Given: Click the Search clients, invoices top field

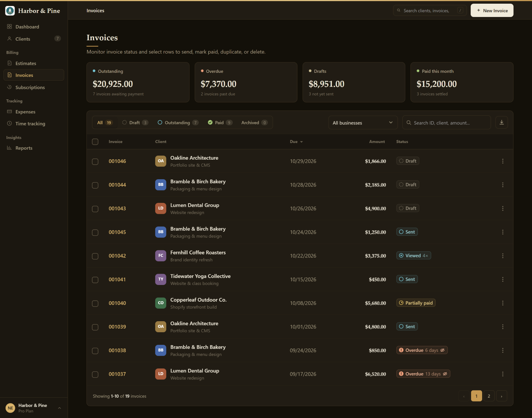Looking at the screenshot, I should click(x=430, y=11).
